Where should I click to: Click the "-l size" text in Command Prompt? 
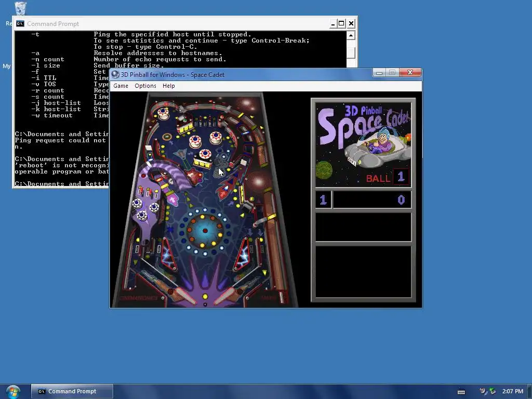[46, 65]
